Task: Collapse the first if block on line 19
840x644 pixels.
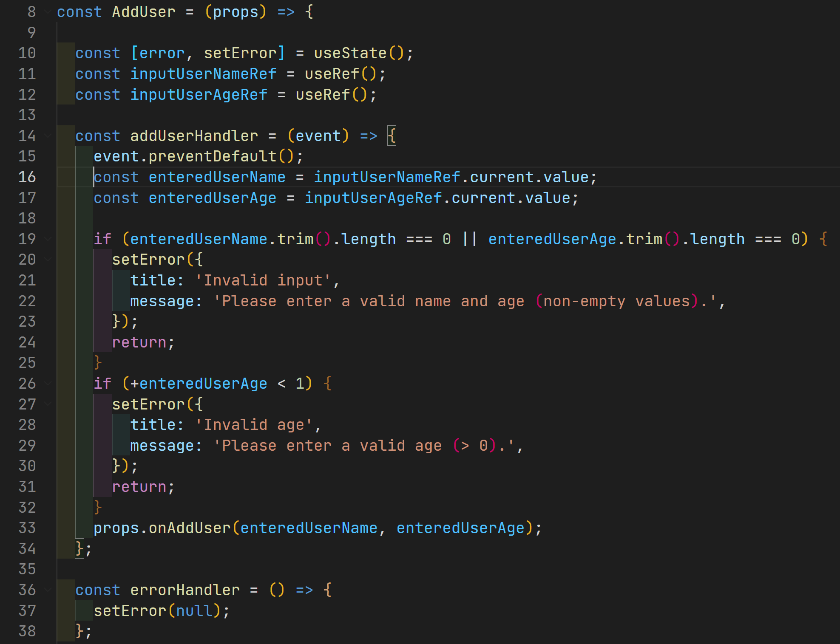Action: (x=48, y=239)
